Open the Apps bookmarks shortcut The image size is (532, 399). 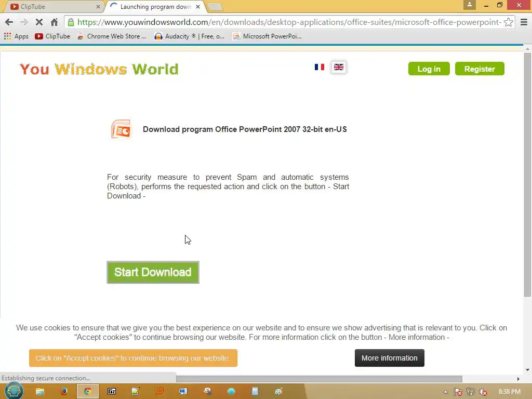pos(16,36)
